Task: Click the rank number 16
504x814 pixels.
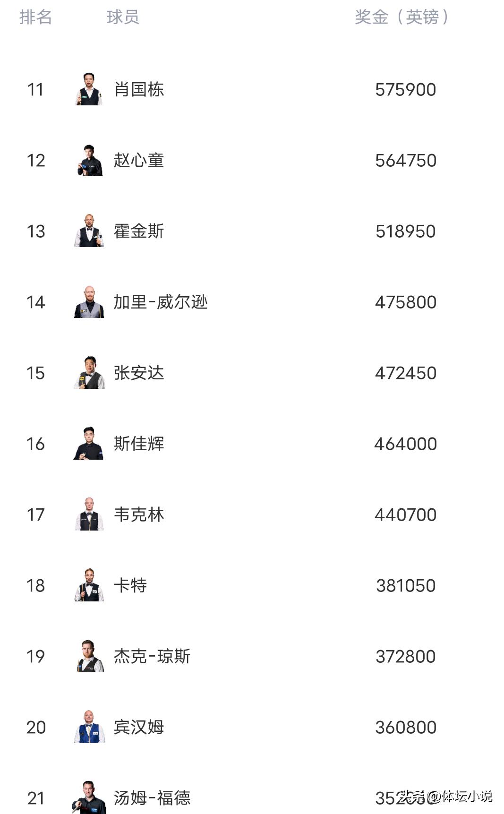Action: [35, 444]
